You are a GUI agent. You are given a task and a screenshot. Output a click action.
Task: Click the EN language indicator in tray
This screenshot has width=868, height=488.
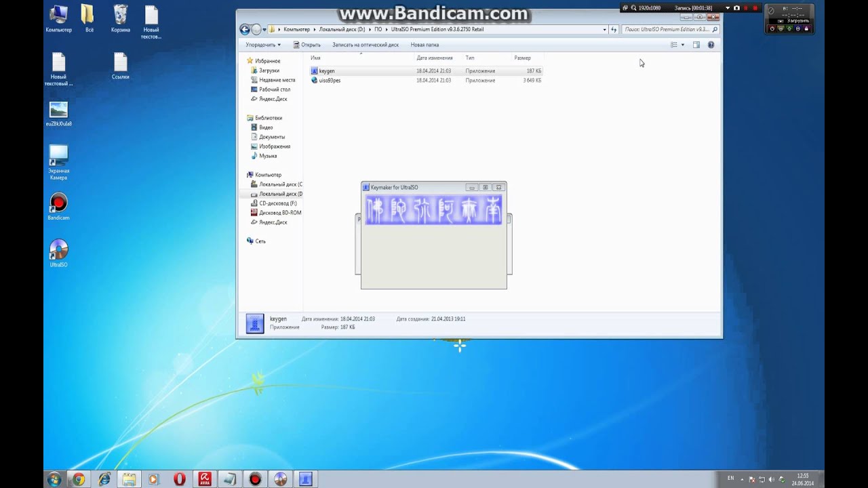[730, 478]
